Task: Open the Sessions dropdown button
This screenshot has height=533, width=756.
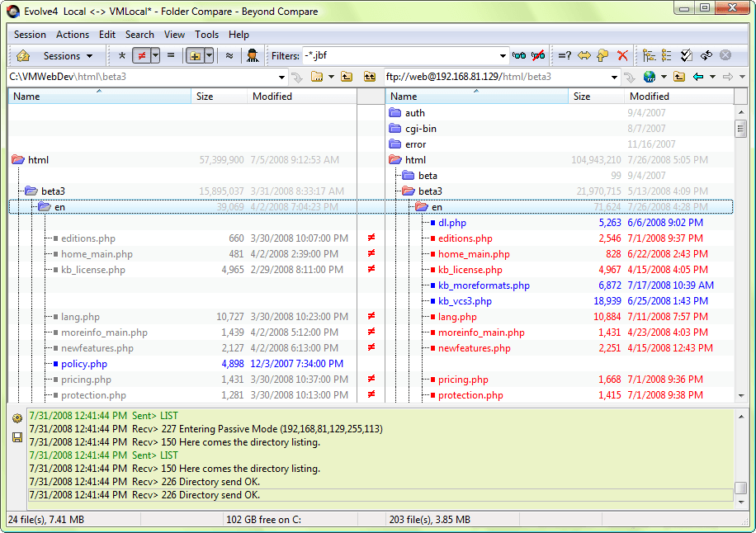Action: click(68, 56)
